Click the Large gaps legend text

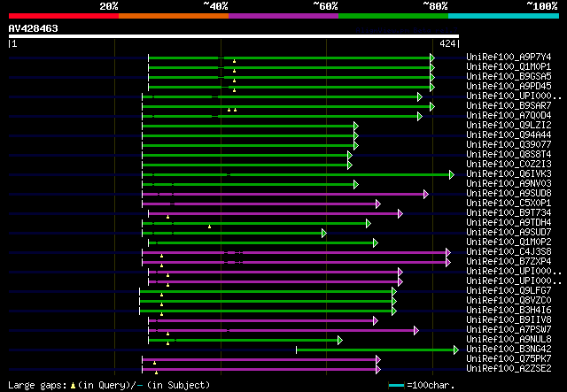coord(37,385)
